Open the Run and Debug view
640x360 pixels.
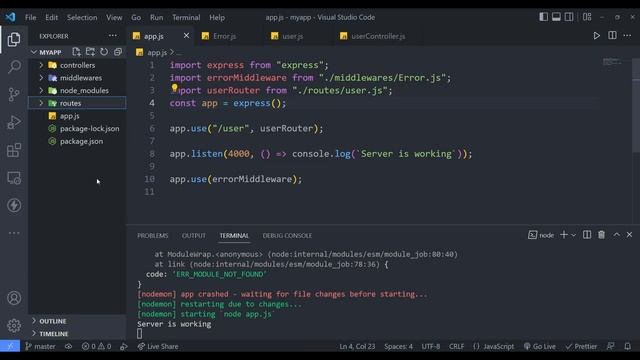point(14,122)
